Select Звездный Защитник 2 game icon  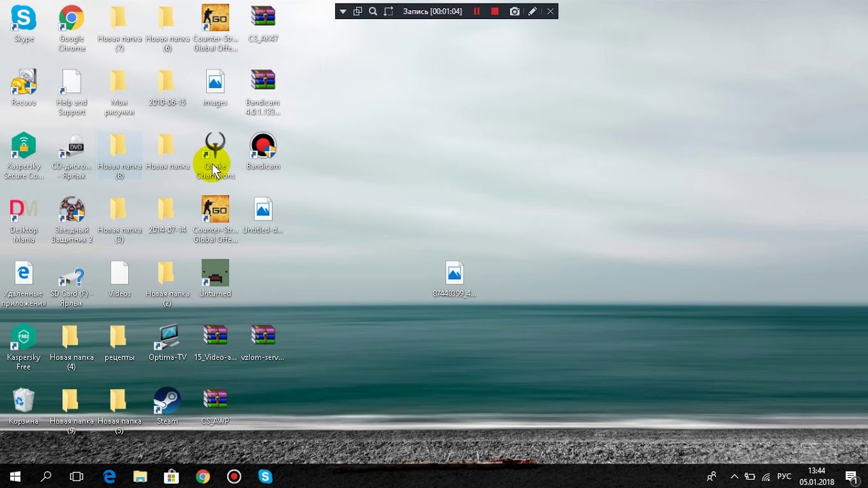click(x=71, y=220)
